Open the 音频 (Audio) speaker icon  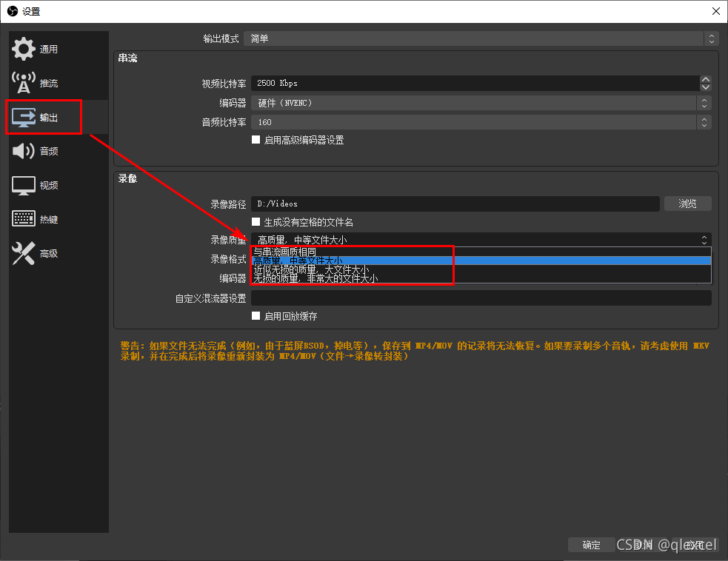tap(23, 151)
